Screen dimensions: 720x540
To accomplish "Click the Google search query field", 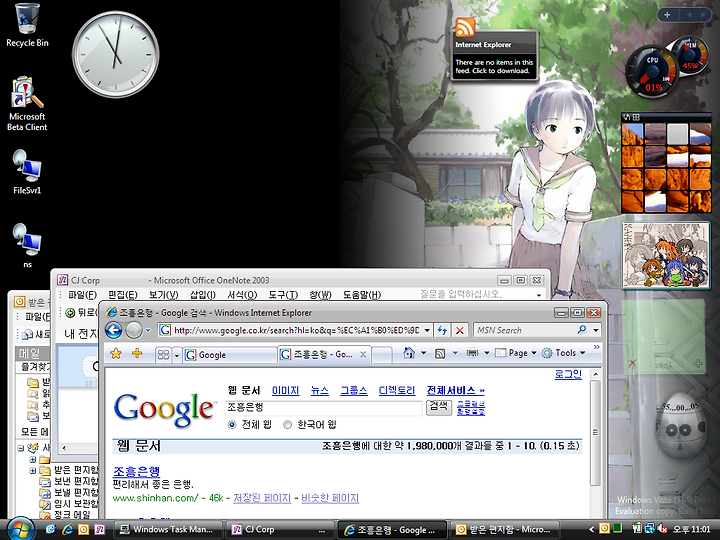I will point(323,407).
